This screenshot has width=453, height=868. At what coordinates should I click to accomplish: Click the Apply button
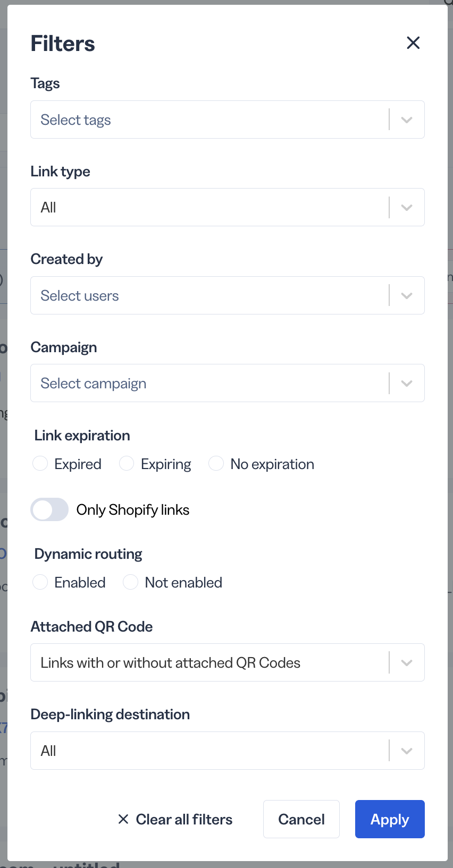[x=390, y=819]
